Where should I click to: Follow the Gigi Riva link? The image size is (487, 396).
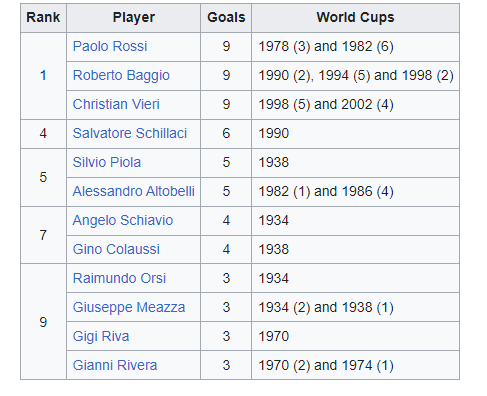101,336
